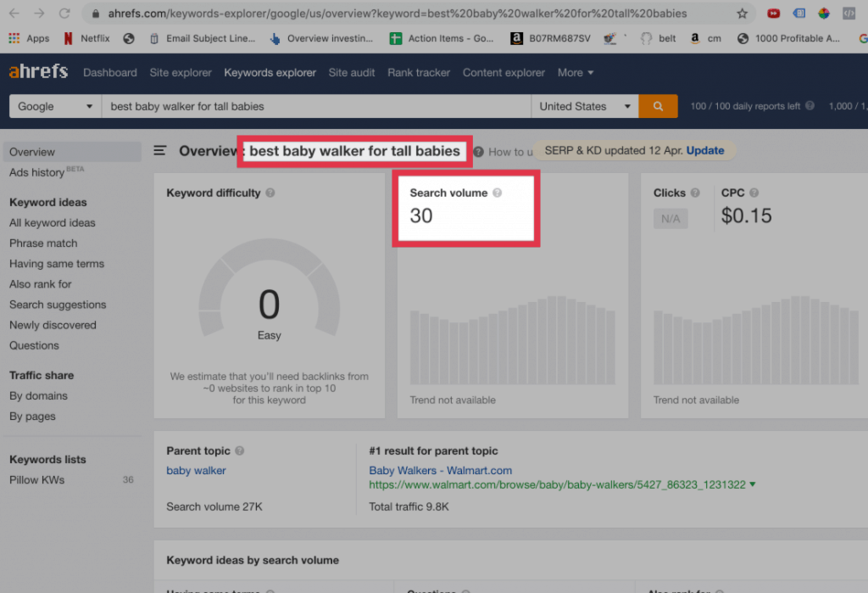The width and height of the screenshot is (868, 593).
Task: Reload the page with refresh icon
Action: [x=64, y=14]
